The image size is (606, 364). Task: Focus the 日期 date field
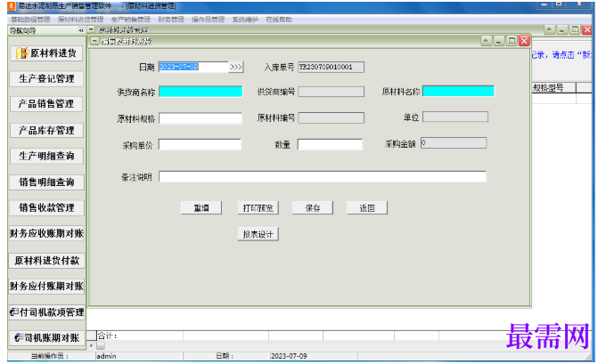click(193, 67)
